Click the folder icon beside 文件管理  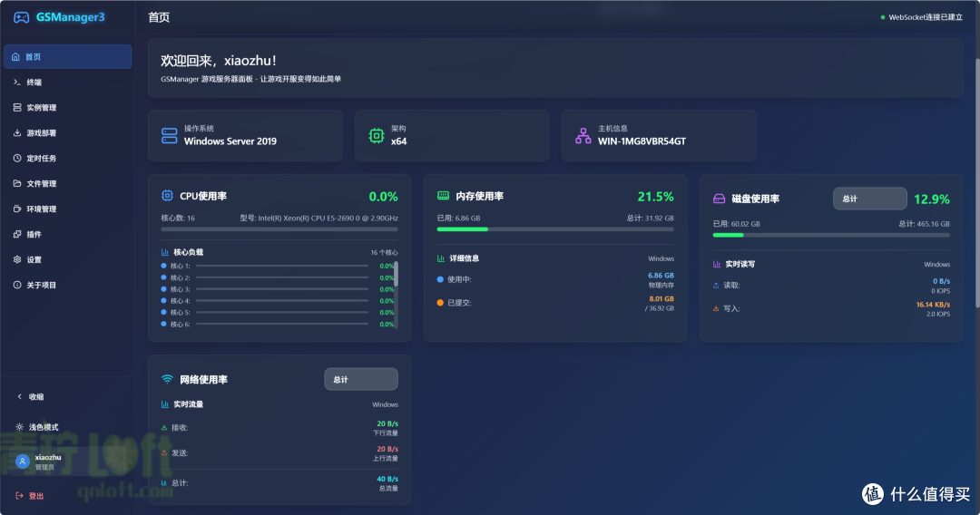(x=17, y=183)
